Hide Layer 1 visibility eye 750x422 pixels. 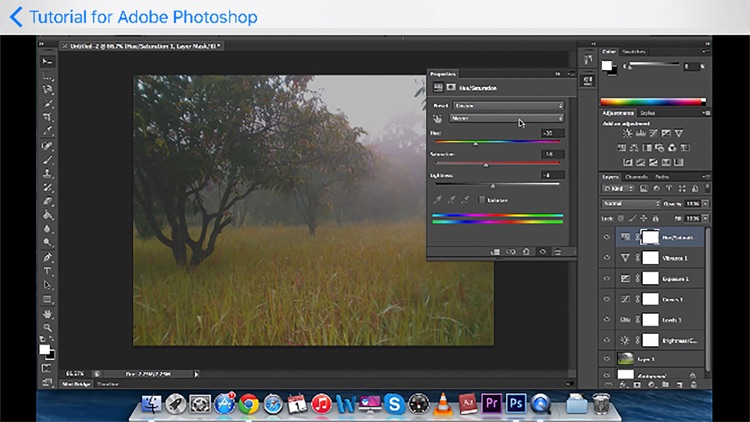point(607,358)
